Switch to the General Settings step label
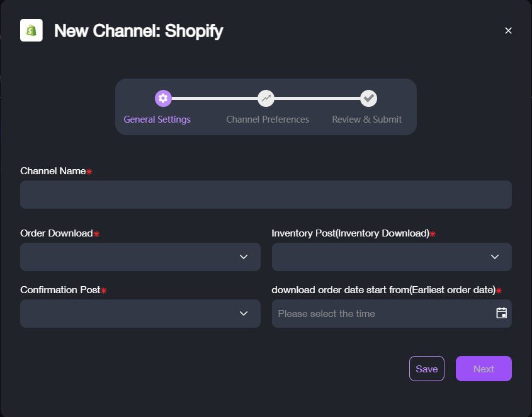The width and height of the screenshot is (532, 417). pyautogui.click(x=157, y=120)
